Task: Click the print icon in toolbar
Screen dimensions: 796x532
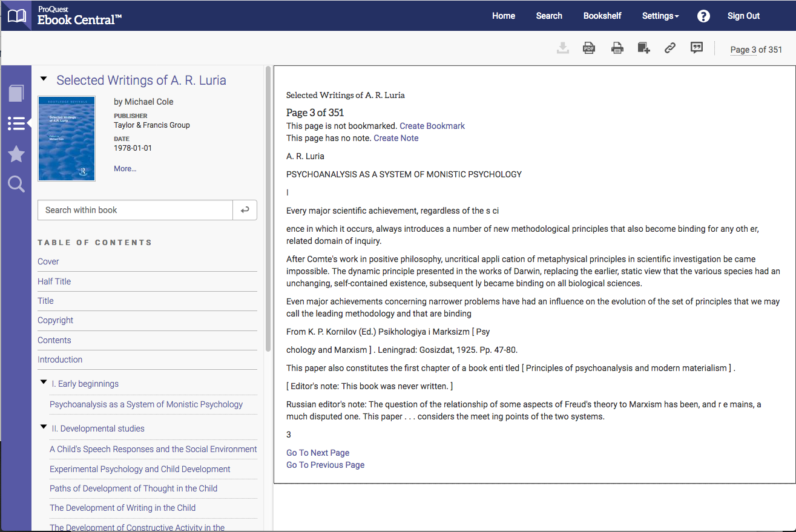Action: coord(617,48)
